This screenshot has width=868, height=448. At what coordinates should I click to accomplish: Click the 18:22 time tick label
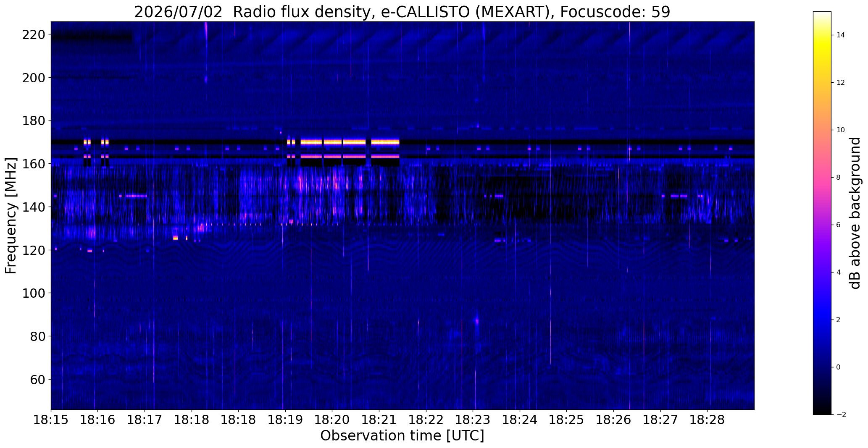click(426, 420)
